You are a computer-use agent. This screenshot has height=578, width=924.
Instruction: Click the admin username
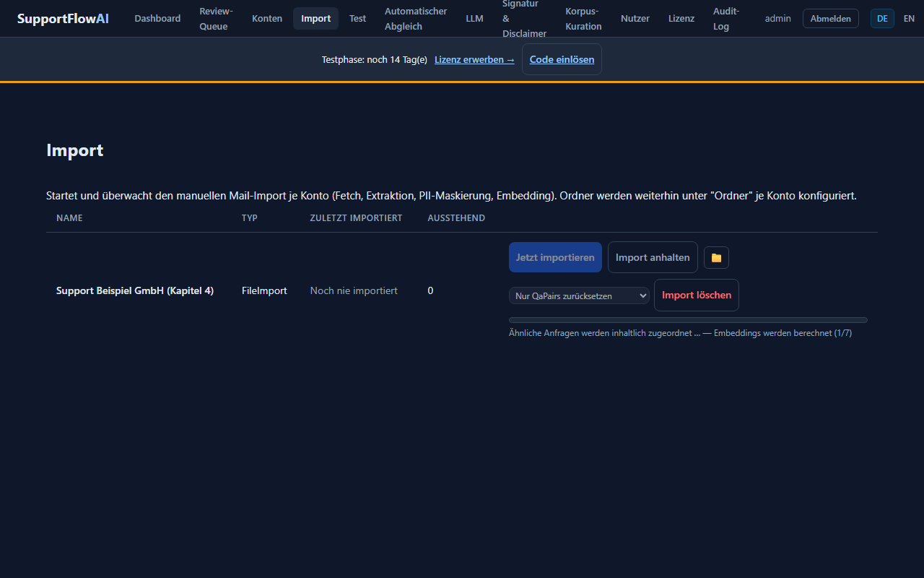click(777, 18)
